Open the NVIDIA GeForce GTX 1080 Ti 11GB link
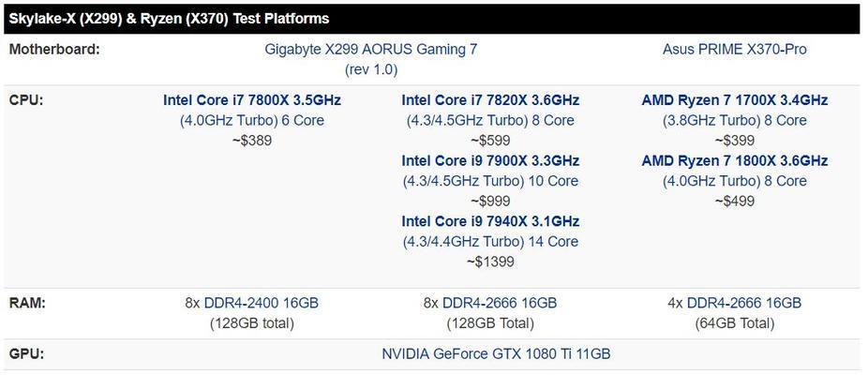This screenshot has width=868, height=375. click(x=496, y=353)
